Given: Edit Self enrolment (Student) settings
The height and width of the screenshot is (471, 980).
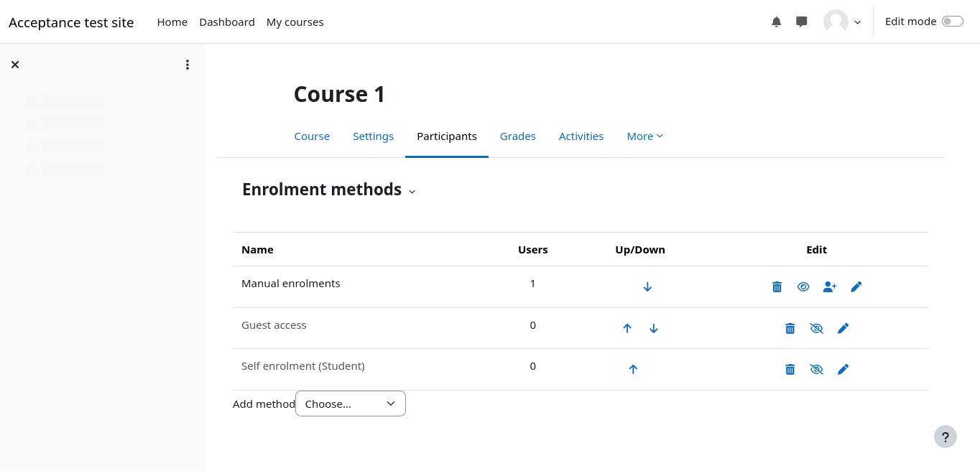Looking at the screenshot, I should [843, 369].
